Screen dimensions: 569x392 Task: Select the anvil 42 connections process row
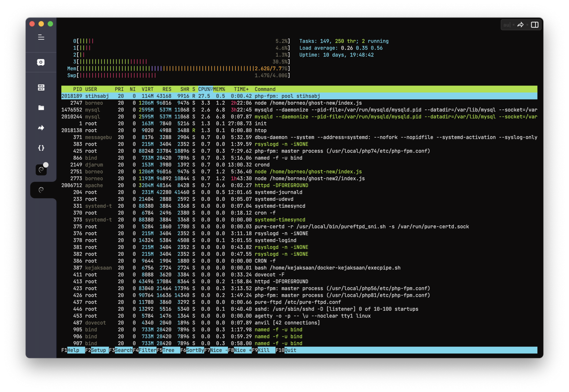point(299,323)
